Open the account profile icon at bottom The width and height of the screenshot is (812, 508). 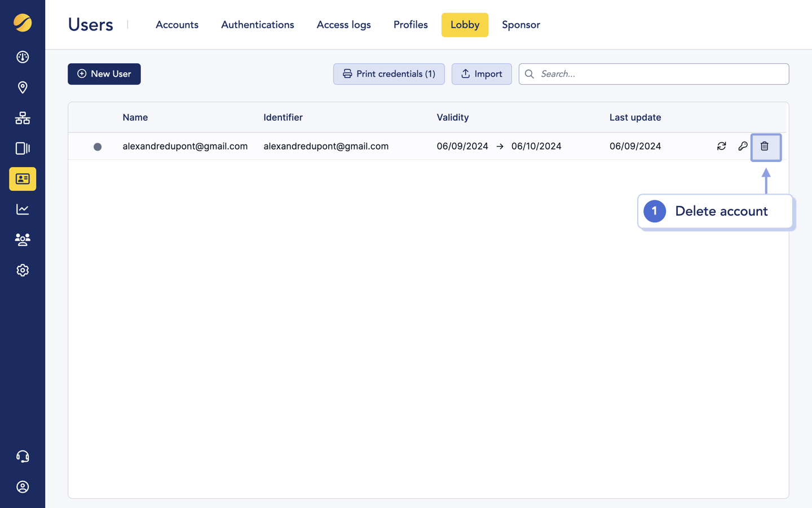23,487
